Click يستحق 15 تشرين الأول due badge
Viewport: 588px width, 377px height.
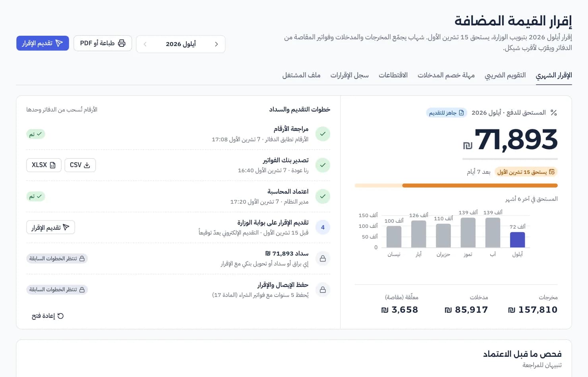click(526, 172)
